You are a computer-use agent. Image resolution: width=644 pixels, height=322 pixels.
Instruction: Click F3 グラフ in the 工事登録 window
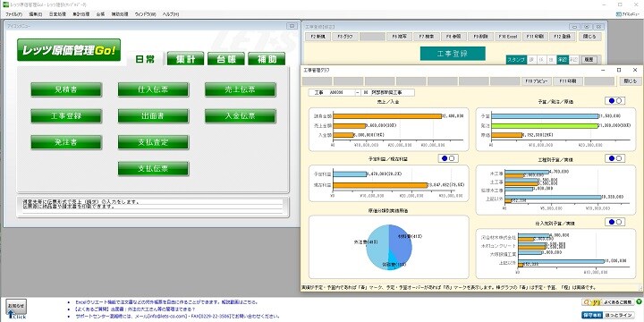point(345,37)
